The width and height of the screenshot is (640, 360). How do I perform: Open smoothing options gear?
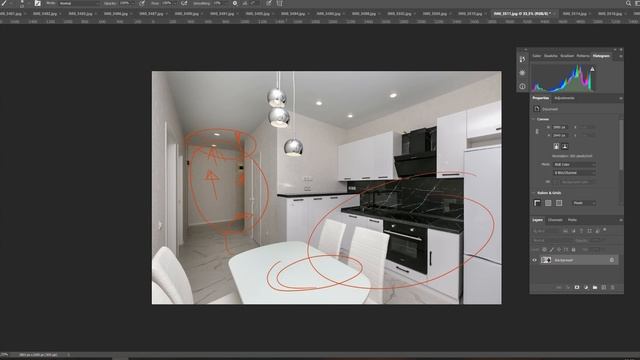pos(235,3)
